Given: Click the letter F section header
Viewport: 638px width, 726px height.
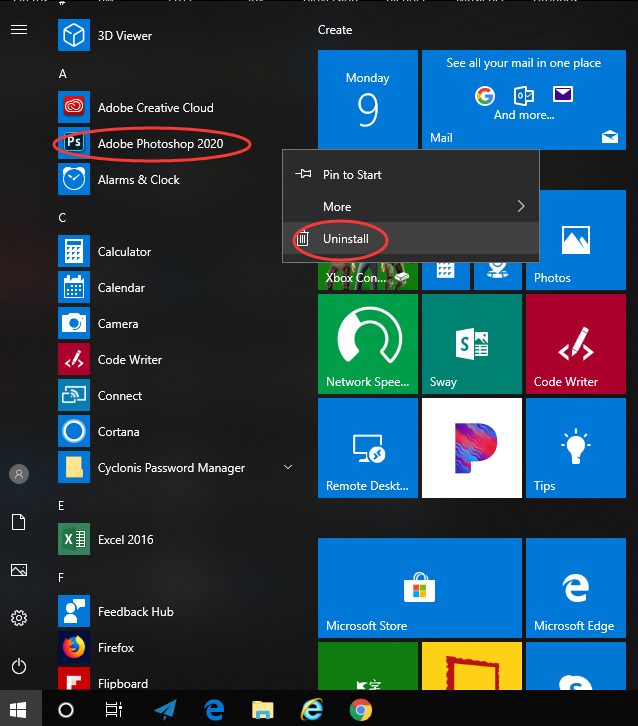Looking at the screenshot, I should 61,577.
